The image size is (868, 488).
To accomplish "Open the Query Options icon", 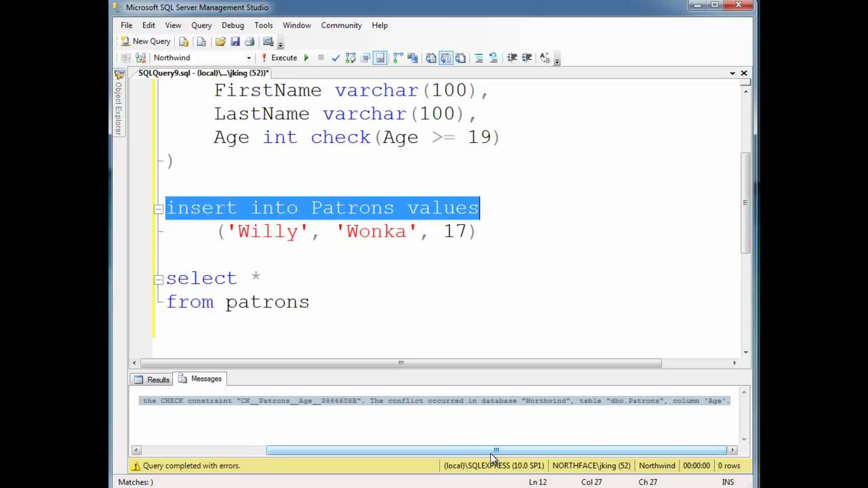I will tap(366, 58).
